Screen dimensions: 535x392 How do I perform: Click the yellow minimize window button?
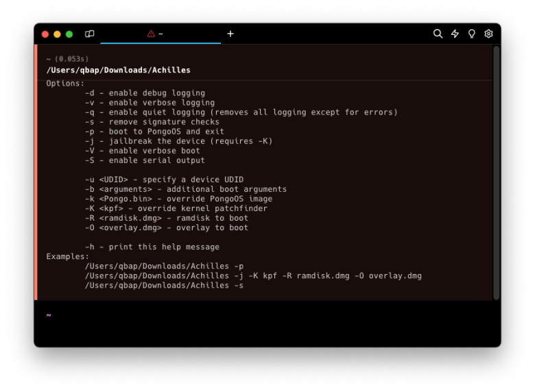point(57,34)
